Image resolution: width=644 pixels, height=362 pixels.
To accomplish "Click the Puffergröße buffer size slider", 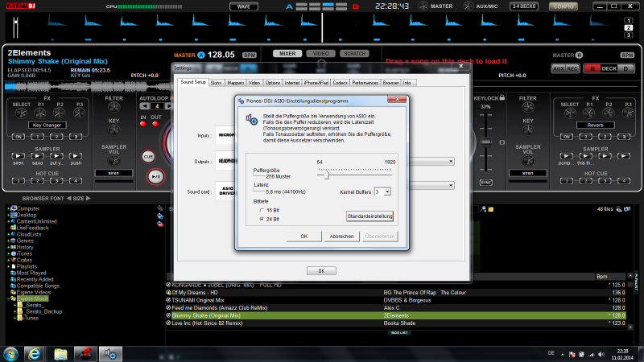I will [327, 175].
